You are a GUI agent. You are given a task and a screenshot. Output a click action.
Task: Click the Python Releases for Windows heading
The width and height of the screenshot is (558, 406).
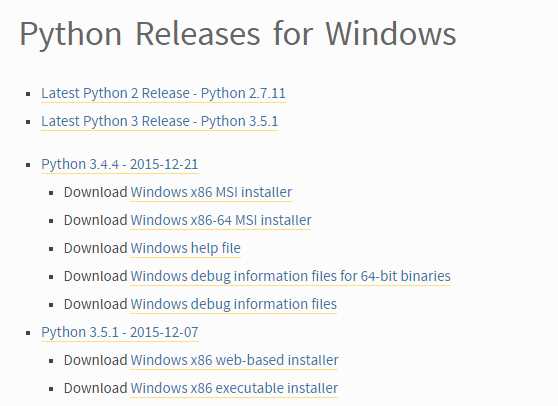point(238,35)
